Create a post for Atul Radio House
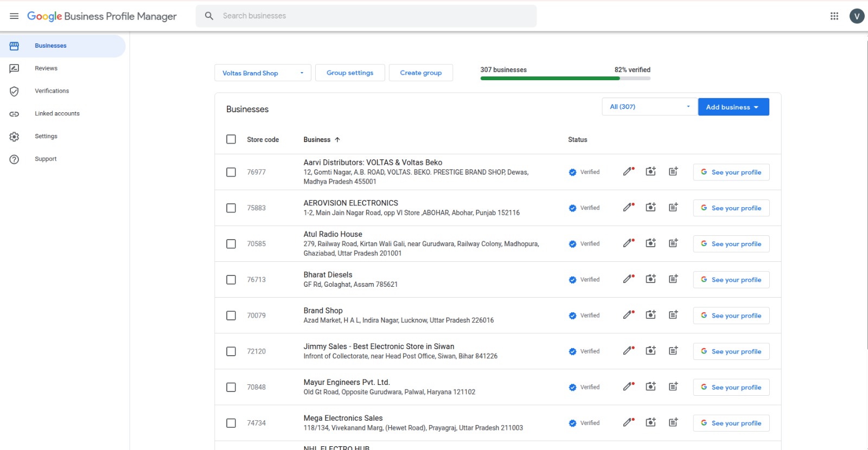 click(x=673, y=243)
